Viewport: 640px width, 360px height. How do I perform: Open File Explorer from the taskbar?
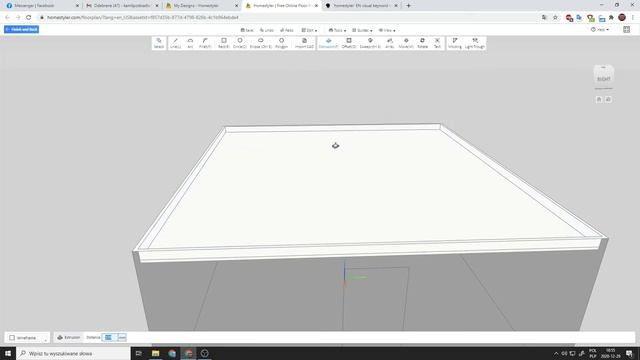click(156, 353)
